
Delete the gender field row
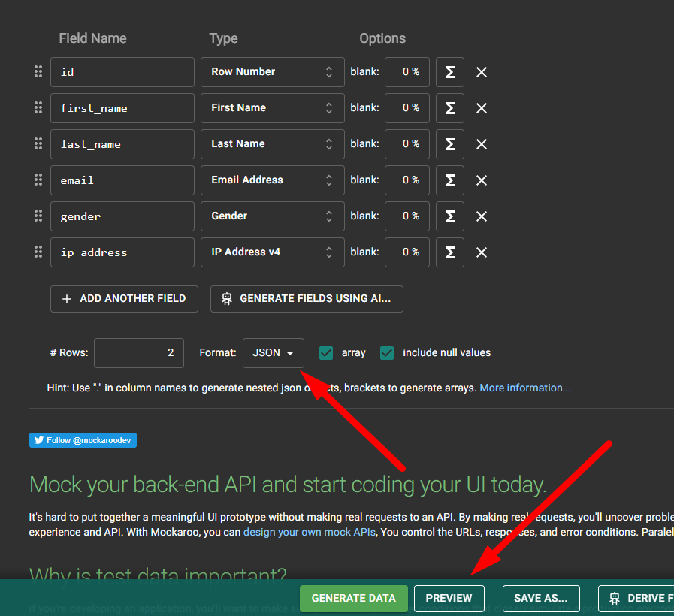click(482, 216)
